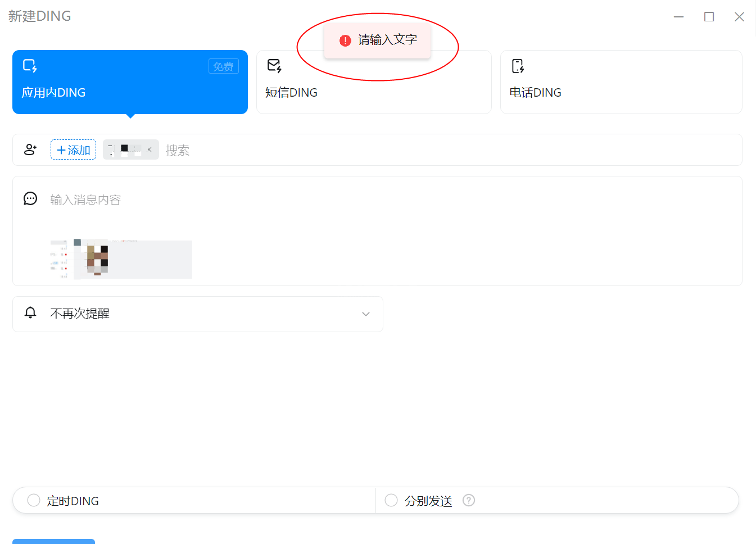The width and height of the screenshot is (756, 544).
Task: Click the 请输入文字 toast message
Action: tap(377, 40)
